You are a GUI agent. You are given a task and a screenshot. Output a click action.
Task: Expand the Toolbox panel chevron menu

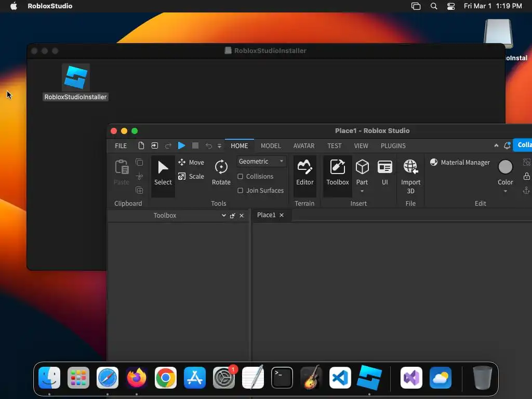[x=223, y=216]
